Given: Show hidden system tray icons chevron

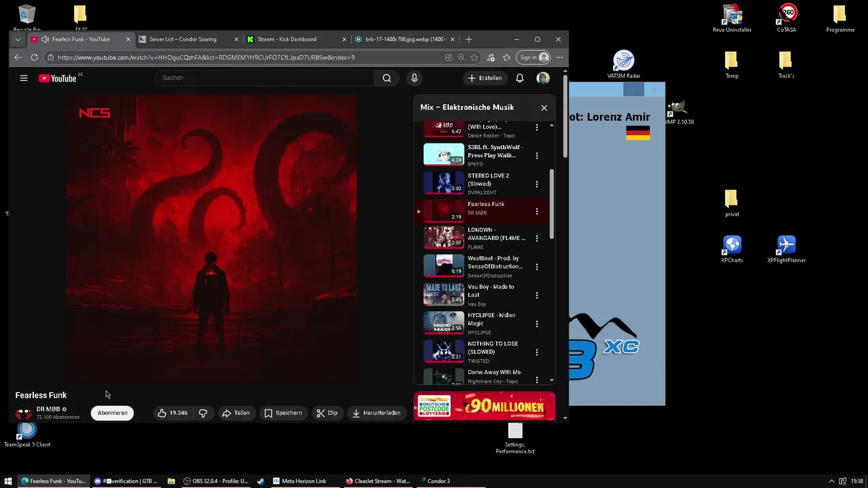Looking at the screenshot, I should point(831,481).
